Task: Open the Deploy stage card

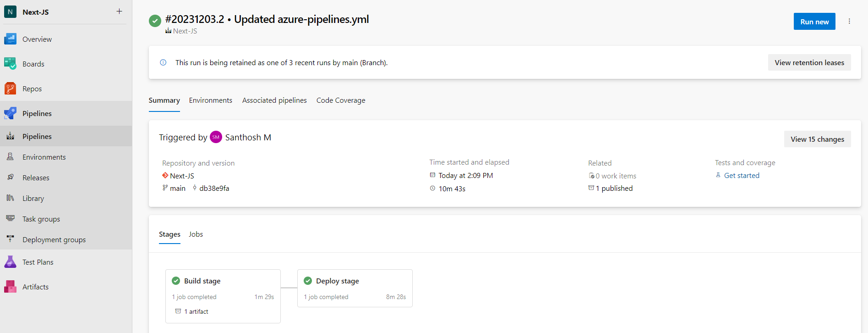Action: pyautogui.click(x=355, y=288)
